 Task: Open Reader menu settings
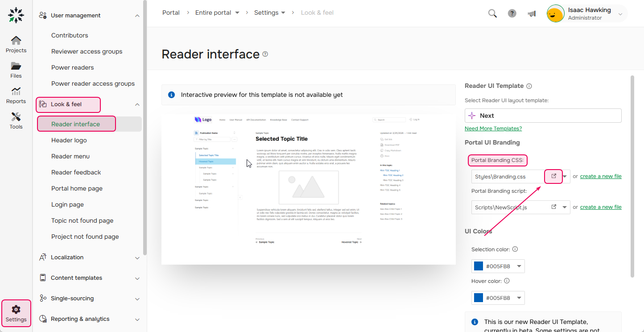(70, 156)
